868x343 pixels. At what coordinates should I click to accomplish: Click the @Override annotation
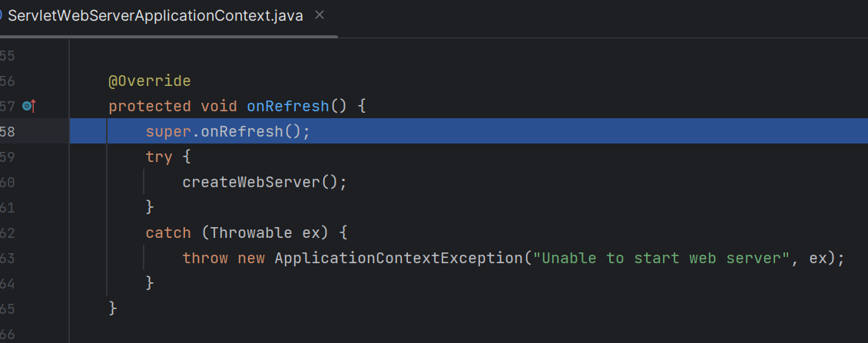149,81
